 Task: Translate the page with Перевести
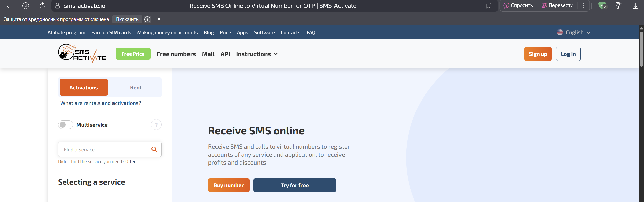(557, 6)
